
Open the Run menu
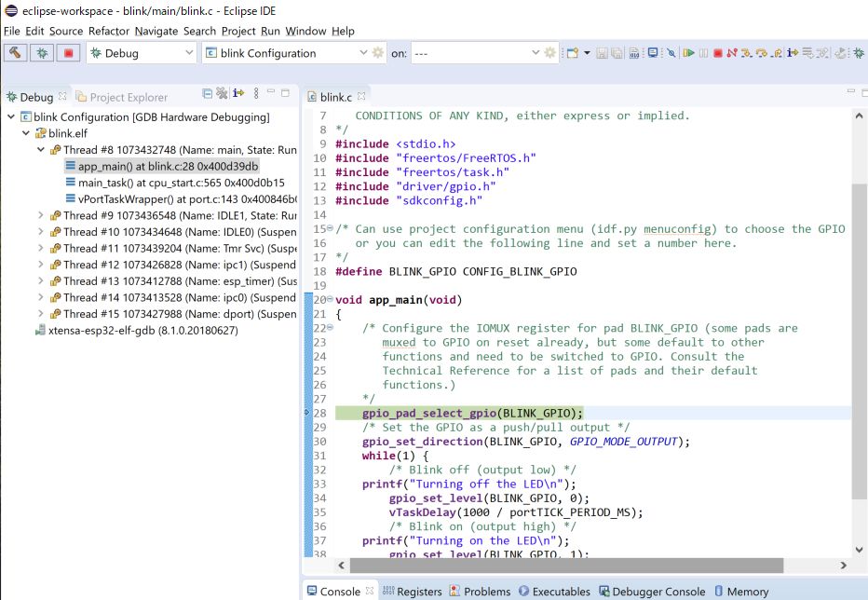tap(271, 31)
